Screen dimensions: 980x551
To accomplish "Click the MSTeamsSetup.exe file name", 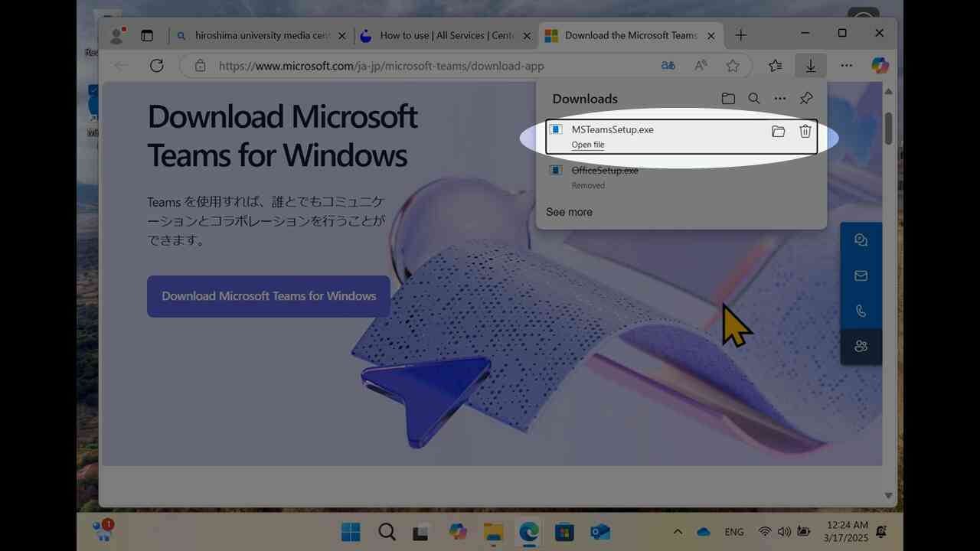I will pyautogui.click(x=612, y=129).
